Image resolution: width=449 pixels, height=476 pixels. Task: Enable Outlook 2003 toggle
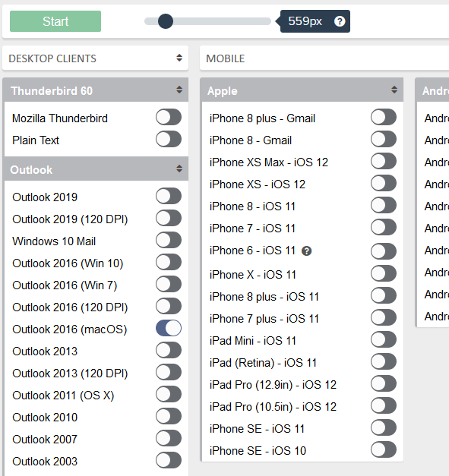[169, 460]
